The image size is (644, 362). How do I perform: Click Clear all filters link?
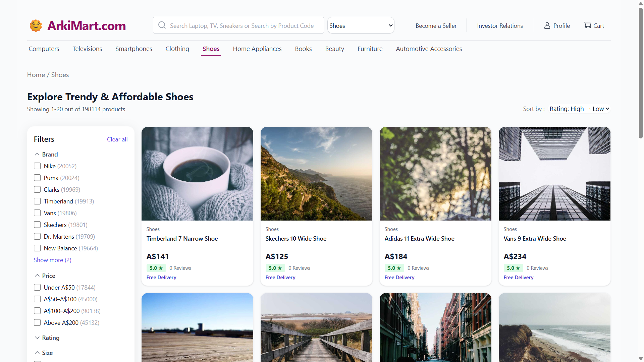[117, 139]
